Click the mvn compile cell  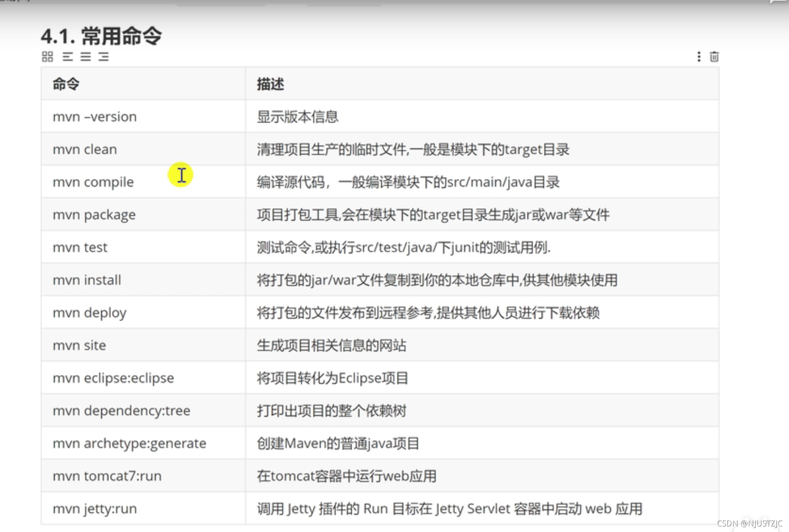click(x=143, y=182)
